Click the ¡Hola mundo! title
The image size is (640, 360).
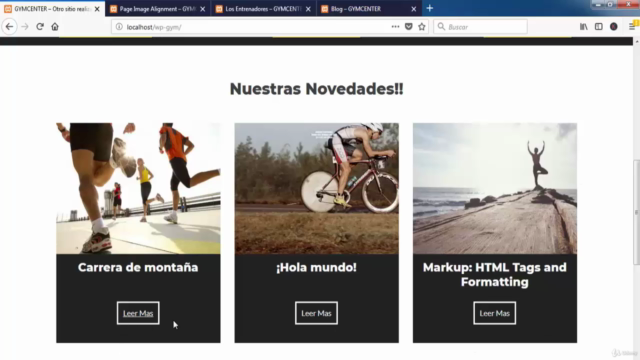click(x=316, y=267)
